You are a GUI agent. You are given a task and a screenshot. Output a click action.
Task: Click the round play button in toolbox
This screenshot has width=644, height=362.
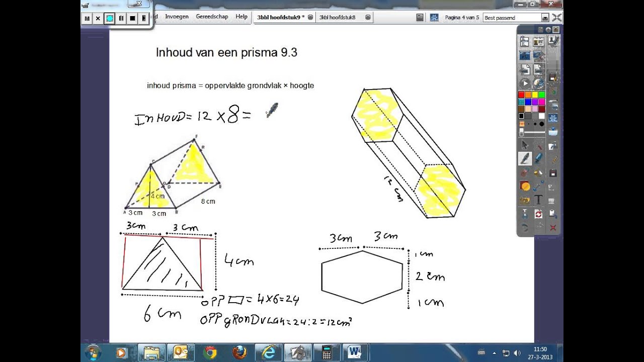[x=525, y=83]
